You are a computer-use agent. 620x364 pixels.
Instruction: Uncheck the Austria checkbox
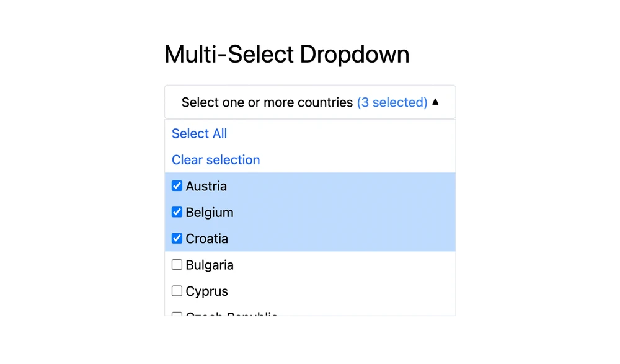[177, 186]
